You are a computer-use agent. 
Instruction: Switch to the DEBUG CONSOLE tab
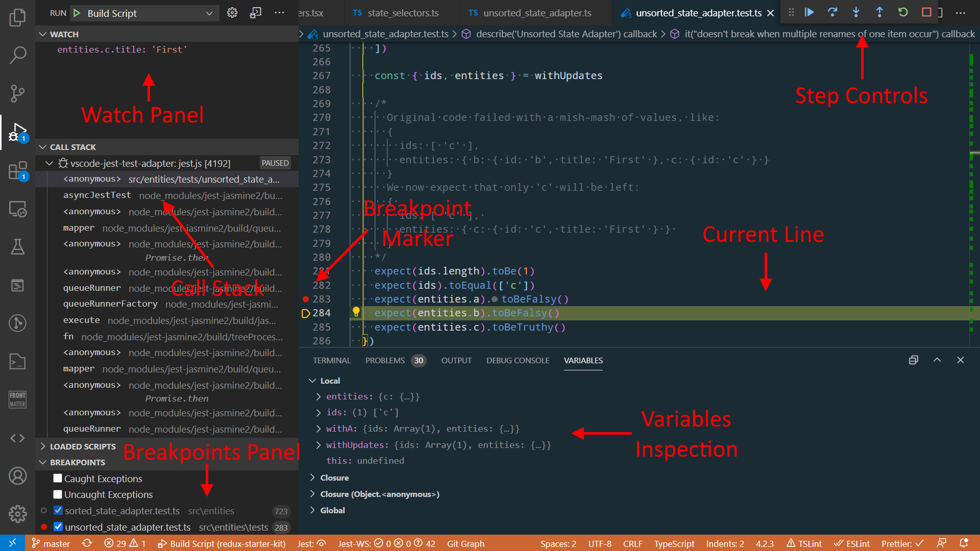coord(518,360)
